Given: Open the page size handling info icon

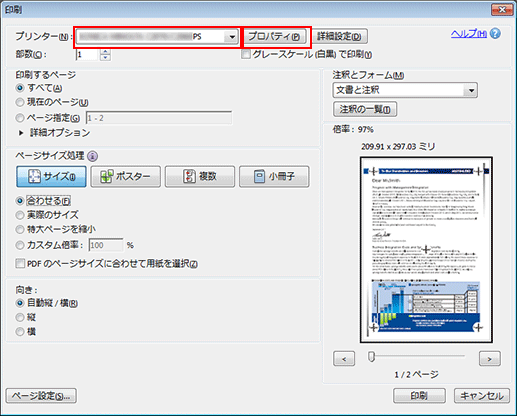Looking at the screenshot, I should click(x=92, y=156).
